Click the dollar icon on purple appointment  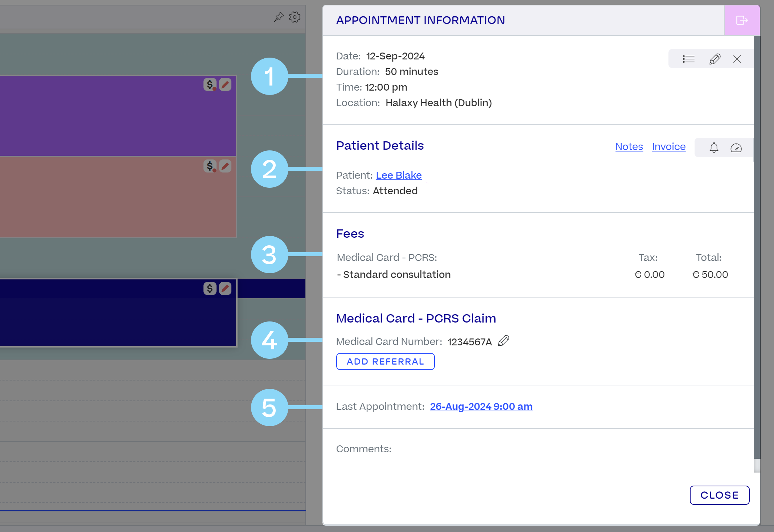[210, 85]
